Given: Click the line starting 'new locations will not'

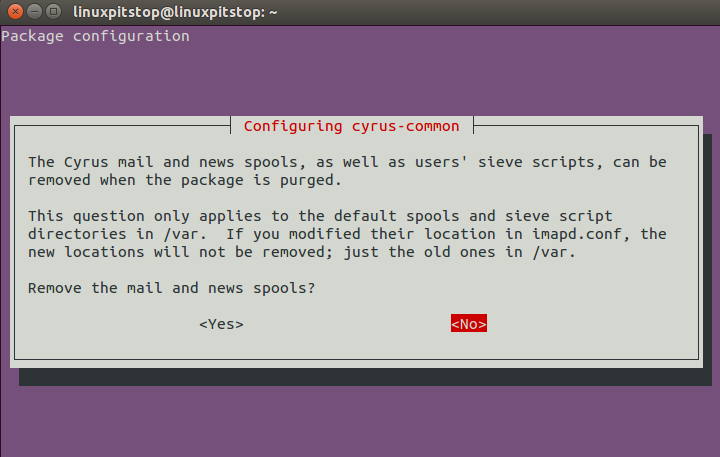Looking at the screenshot, I should (x=301, y=252).
